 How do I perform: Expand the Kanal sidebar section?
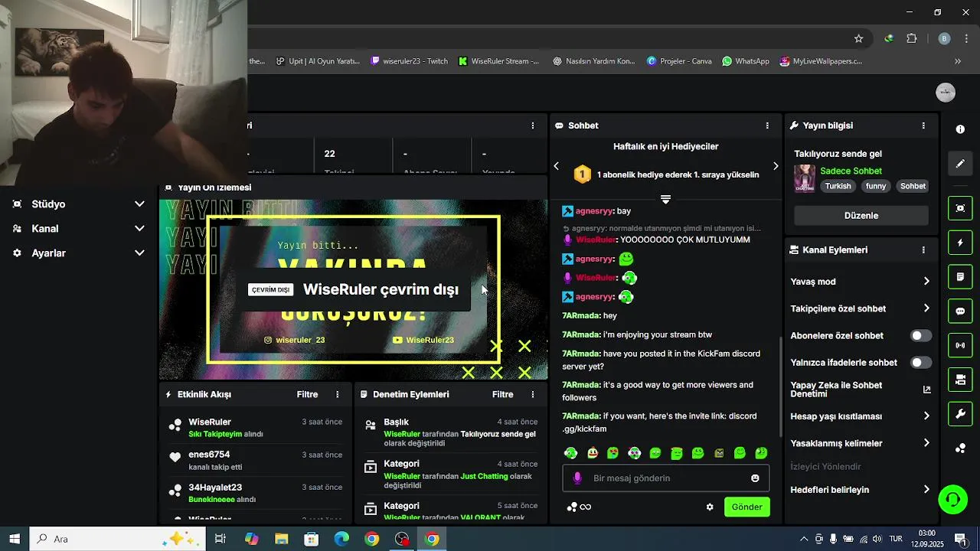(79, 229)
